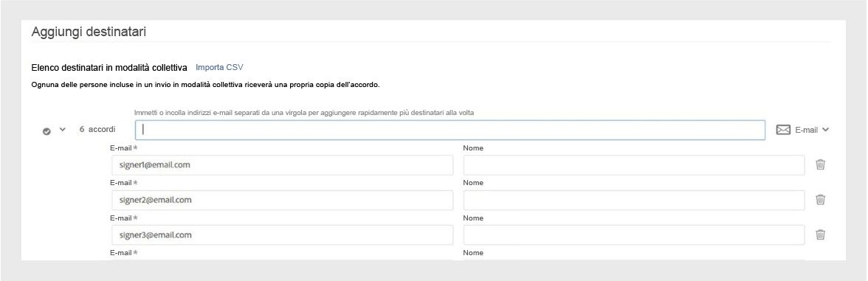This screenshot has width=868, height=281.
Task: Click the Nome field for signer1@email.com
Action: pos(634,165)
